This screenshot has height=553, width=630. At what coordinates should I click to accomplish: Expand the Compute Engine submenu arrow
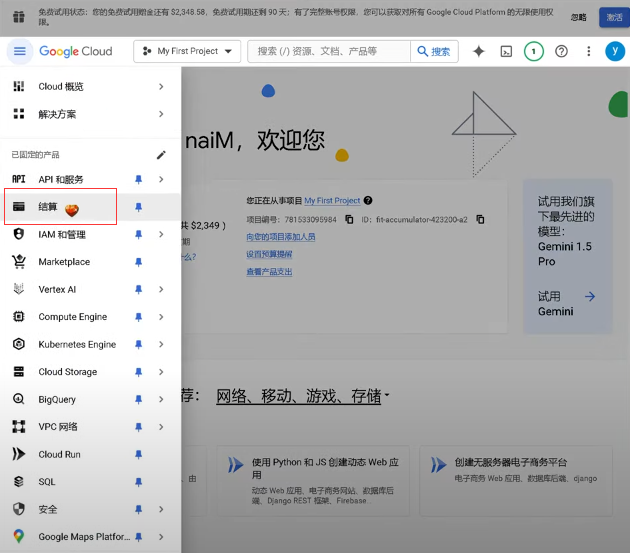[161, 317]
